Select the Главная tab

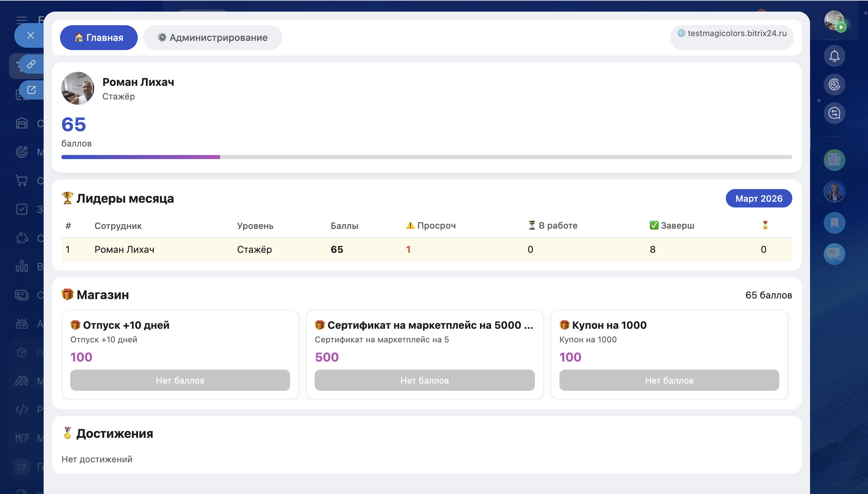point(99,37)
